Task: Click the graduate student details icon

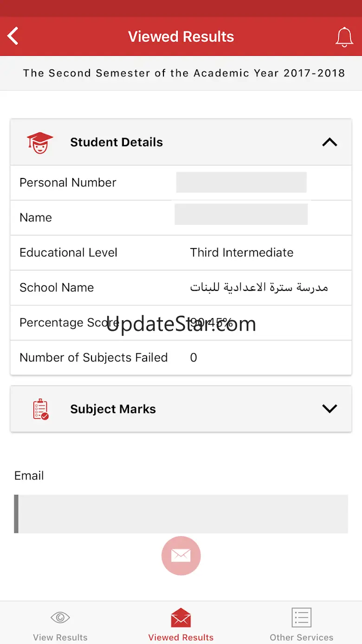Action: (x=40, y=142)
